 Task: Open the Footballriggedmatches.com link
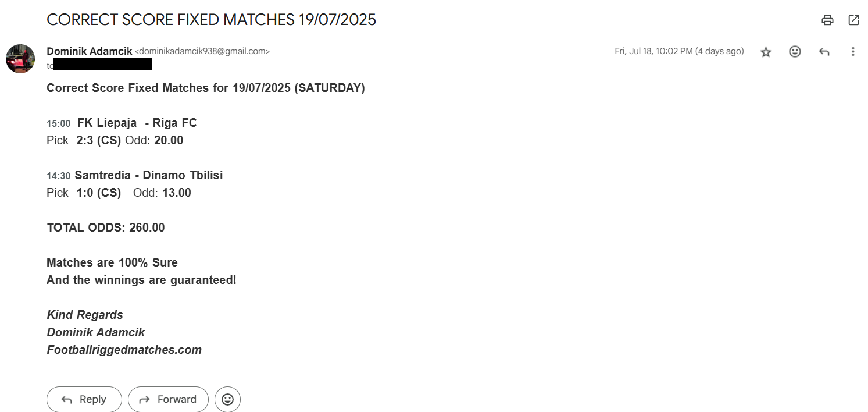coord(124,350)
